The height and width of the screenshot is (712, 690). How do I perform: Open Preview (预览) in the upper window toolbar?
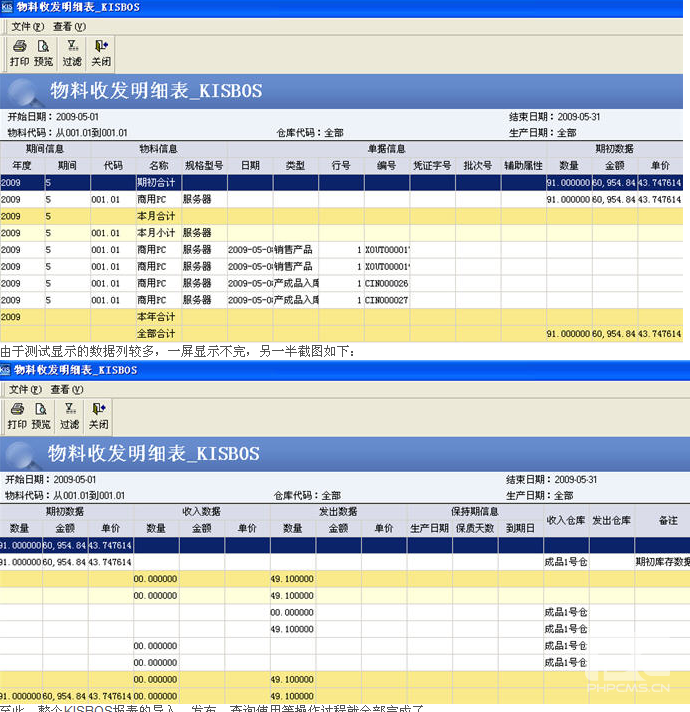click(x=43, y=52)
